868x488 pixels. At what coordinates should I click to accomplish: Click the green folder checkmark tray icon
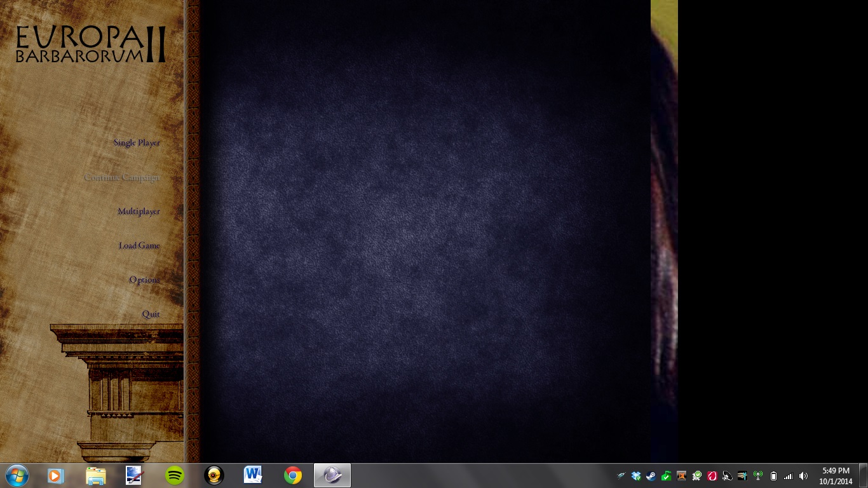667,476
